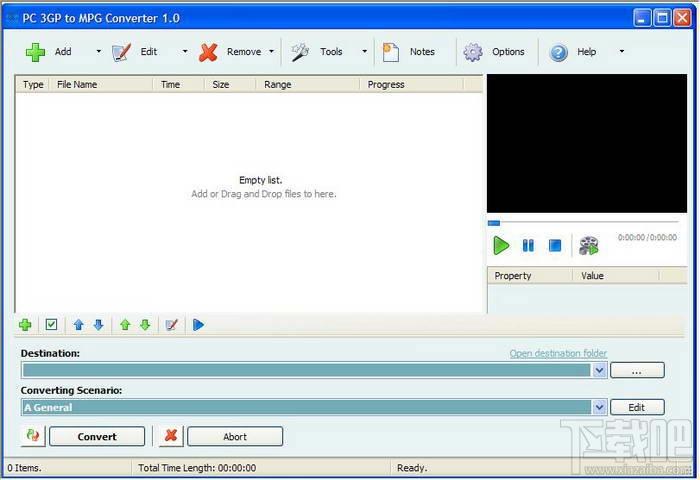Click Edit button next to Converting Scenario
The width and height of the screenshot is (700, 480).
(637, 407)
